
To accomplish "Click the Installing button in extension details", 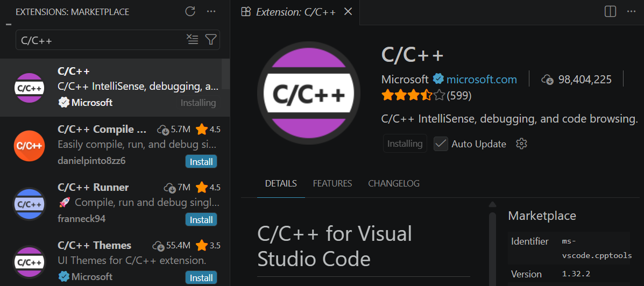I will [405, 144].
